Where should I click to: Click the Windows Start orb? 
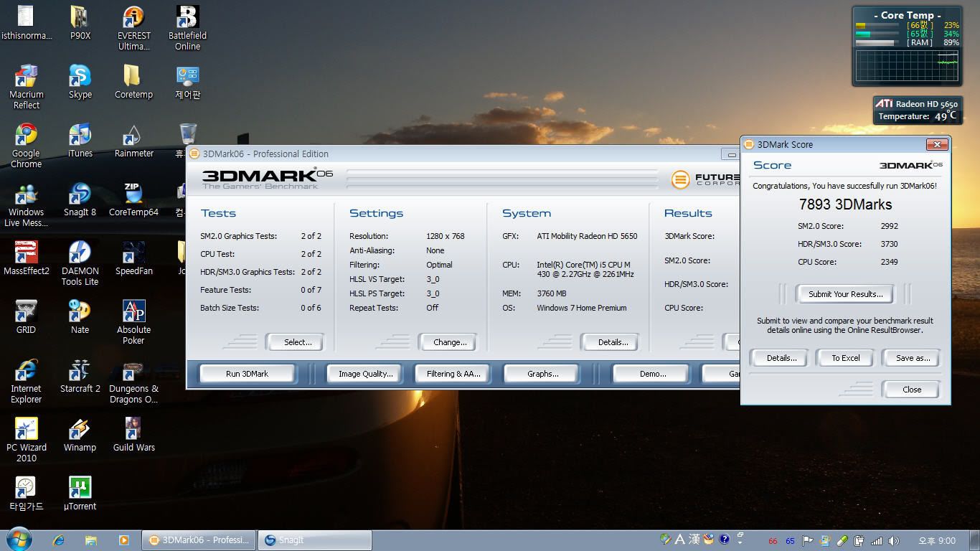tap(19, 540)
